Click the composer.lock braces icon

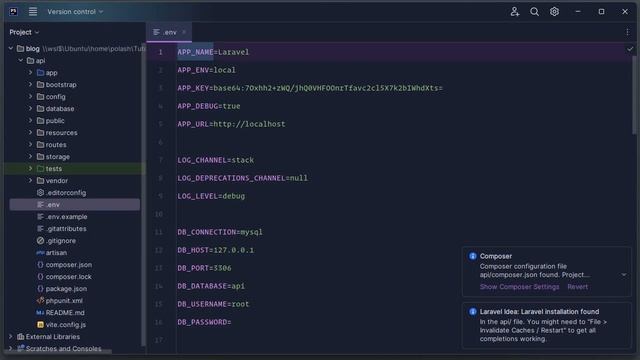(x=40, y=277)
